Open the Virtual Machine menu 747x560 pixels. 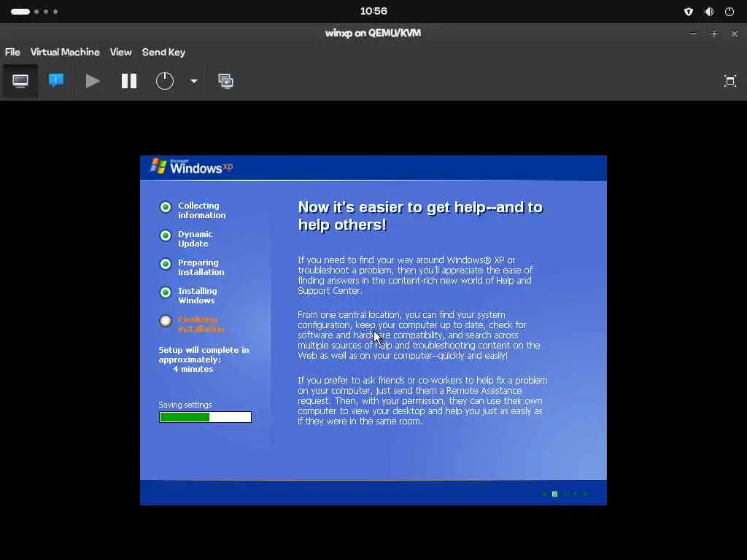65,52
